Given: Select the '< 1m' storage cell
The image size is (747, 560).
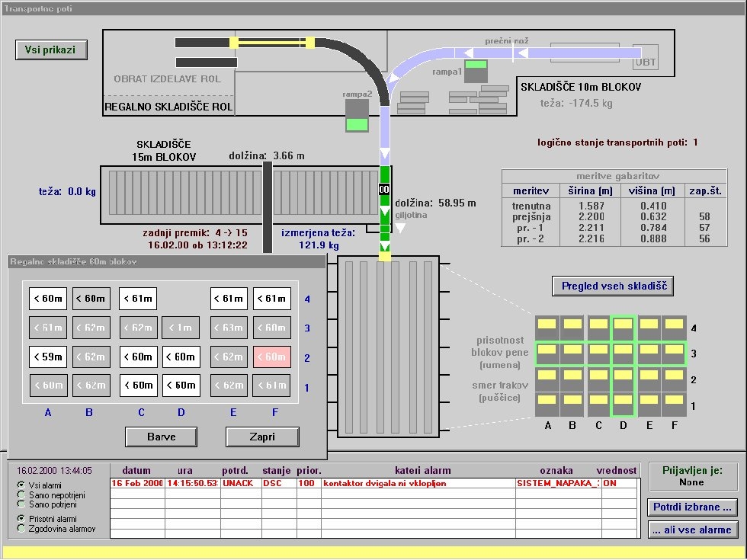Looking at the screenshot, I should [x=181, y=328].
